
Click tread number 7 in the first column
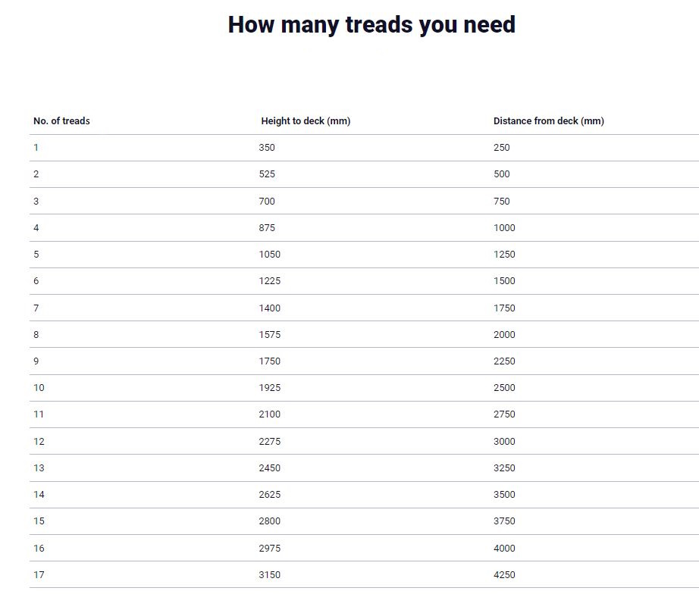pyautogui.click(x=36, y=308)
